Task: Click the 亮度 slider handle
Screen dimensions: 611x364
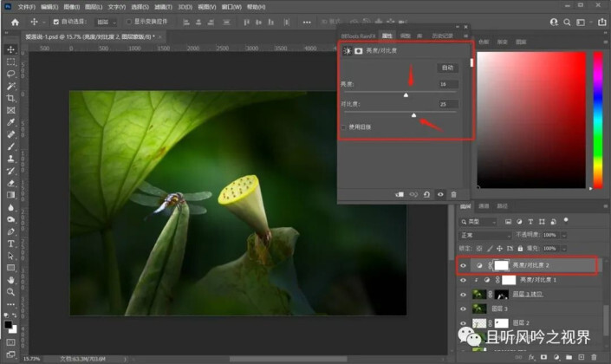Action: pyautogui.click(x=406, y=94)
